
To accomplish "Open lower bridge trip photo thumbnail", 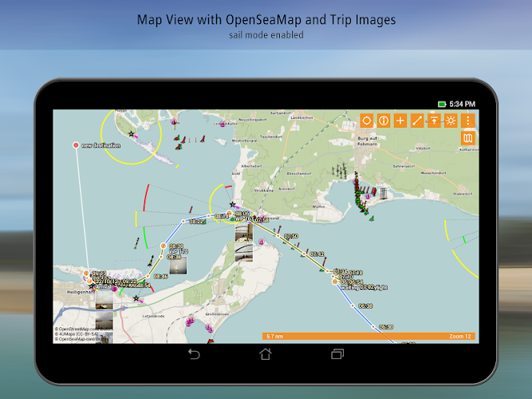I will (x=244, y=253).
